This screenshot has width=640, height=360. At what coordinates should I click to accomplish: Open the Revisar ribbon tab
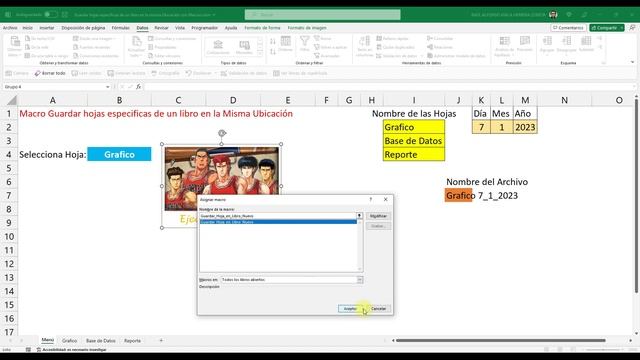pyautogui.click(x=161, y=28)
